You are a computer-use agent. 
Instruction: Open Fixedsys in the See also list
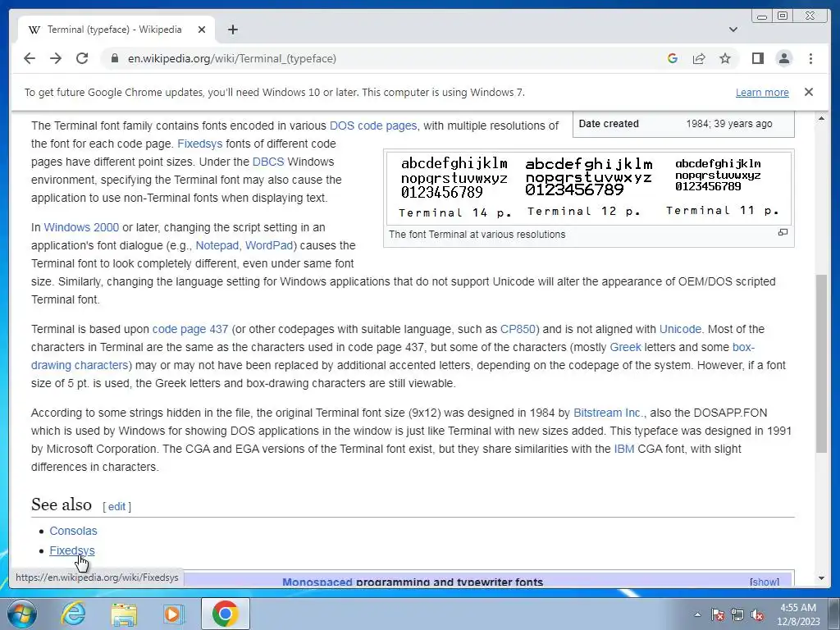pos(72,550)
